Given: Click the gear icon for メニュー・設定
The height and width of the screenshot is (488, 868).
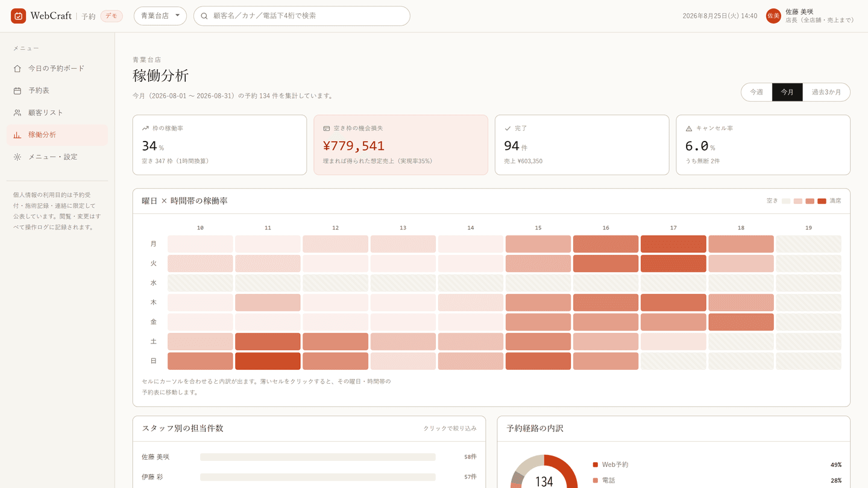Looking at the screenshot, I should [x=17, y=157].
